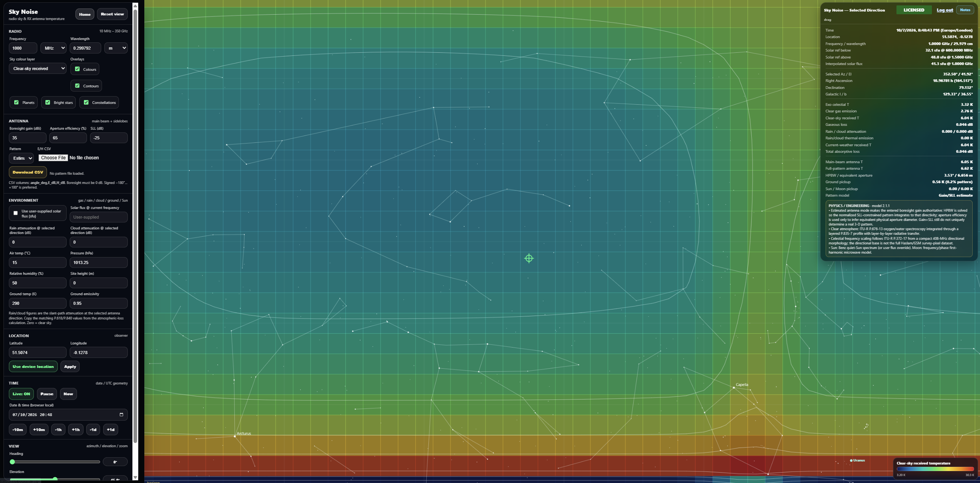Click the LICENSED badge
The width and height of the screenshot is (980, 483).
pos(914,10)
